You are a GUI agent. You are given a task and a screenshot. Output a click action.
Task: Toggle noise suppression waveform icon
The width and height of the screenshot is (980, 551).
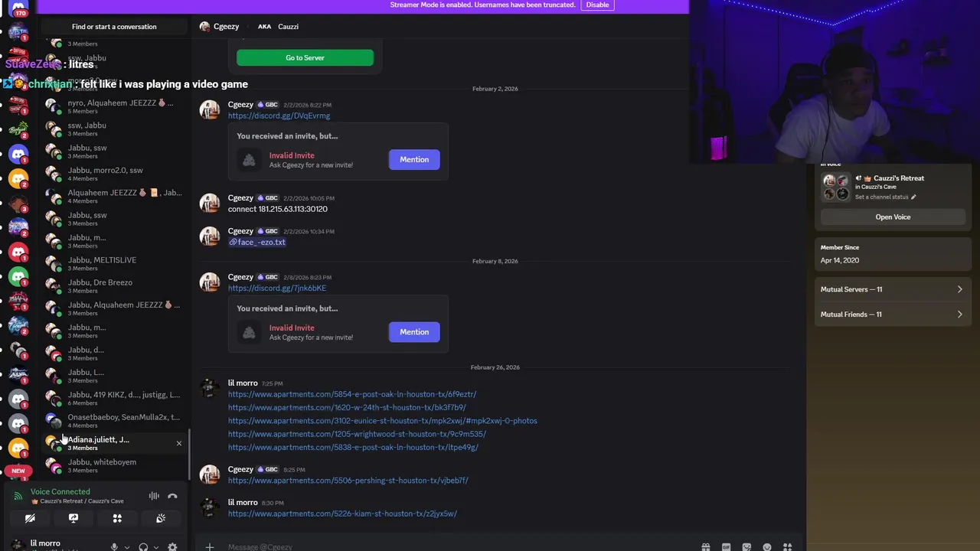click(154, 497)
